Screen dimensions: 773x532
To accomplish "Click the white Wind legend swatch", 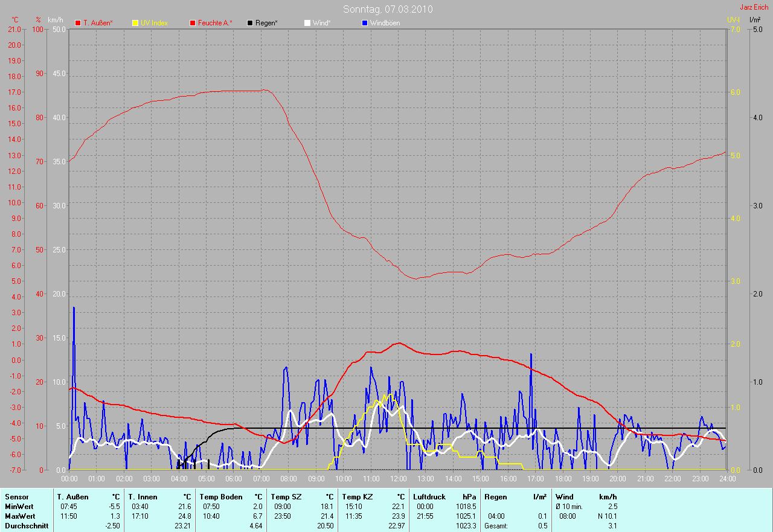I will point(307,23).
